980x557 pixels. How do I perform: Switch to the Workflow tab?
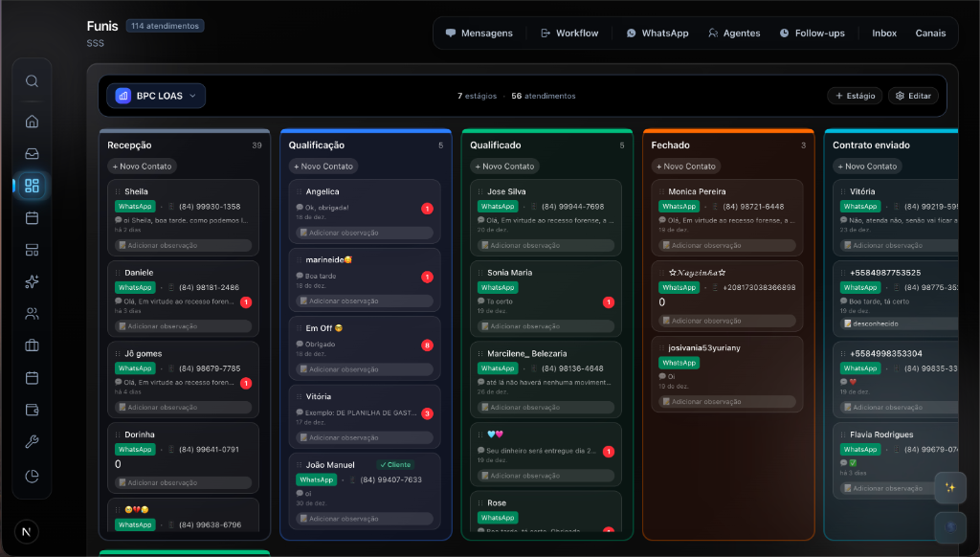click(568, 33)
